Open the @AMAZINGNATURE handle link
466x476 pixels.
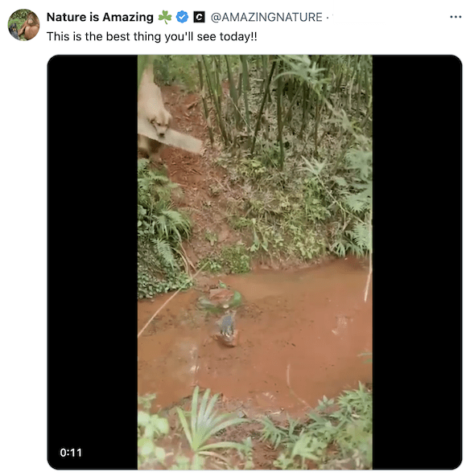click(x=266, y=17)
